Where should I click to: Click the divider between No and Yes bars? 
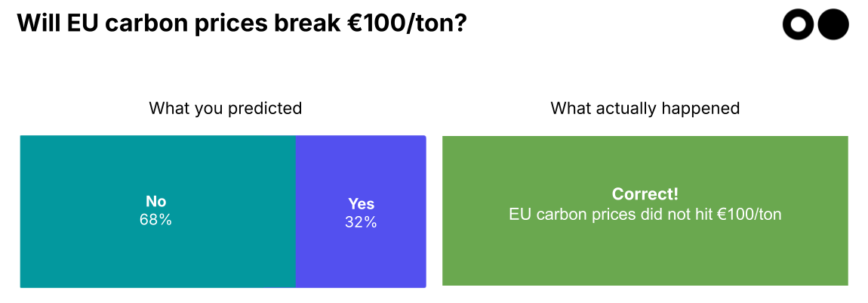pyautogui.click(x=295, y=212)
